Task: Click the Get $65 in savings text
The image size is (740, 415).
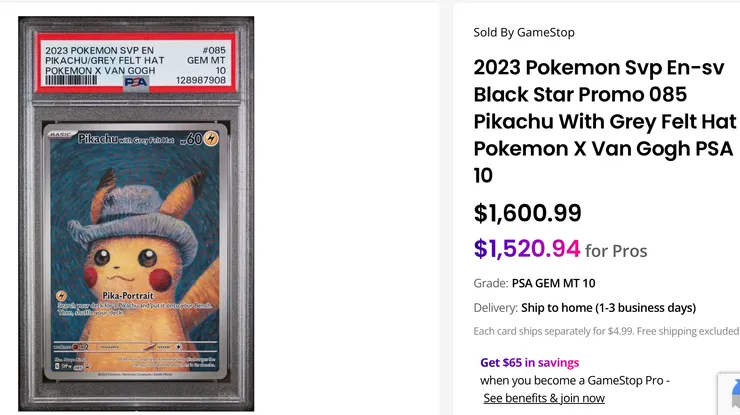Action: pyautogui.click(x=529, y=363)
